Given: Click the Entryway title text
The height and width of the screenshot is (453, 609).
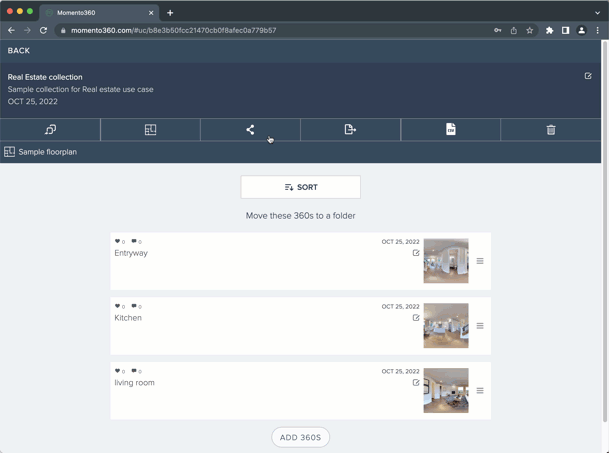Looking at the screenshot, I should 131,253.
